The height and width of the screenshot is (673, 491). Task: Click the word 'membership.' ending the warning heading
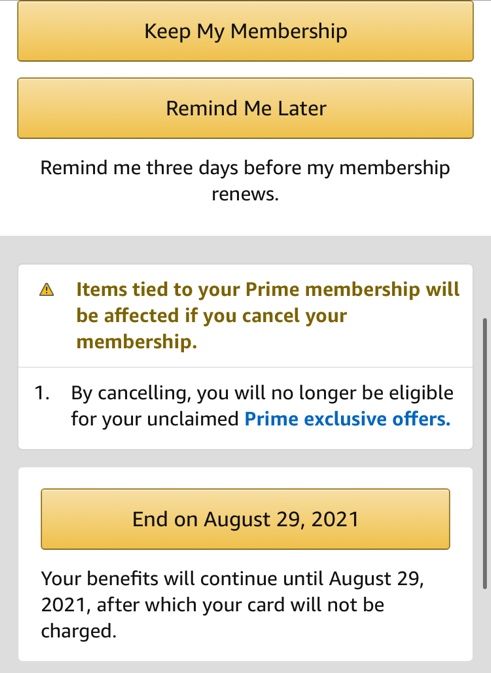[136, 342]
